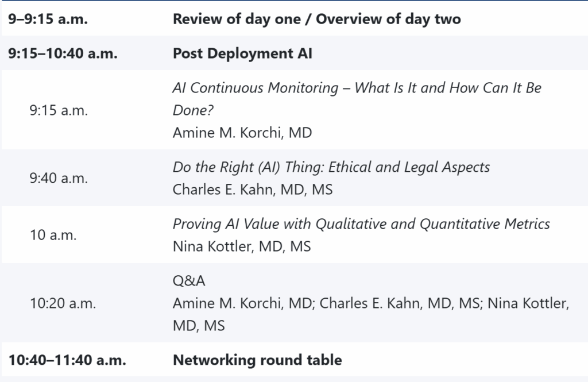588x382 pixels.
Task: Click the 9:15 a.m. talk time
Action: coord(59,110)
